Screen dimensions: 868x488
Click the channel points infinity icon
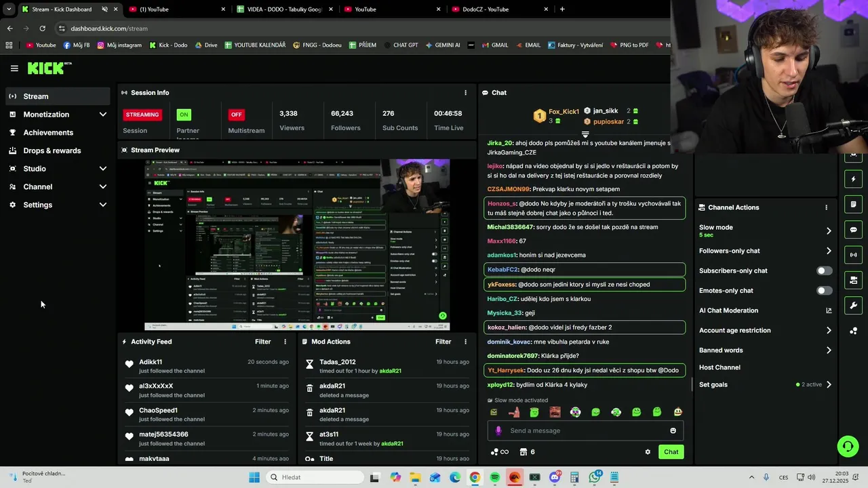[500, 452]
